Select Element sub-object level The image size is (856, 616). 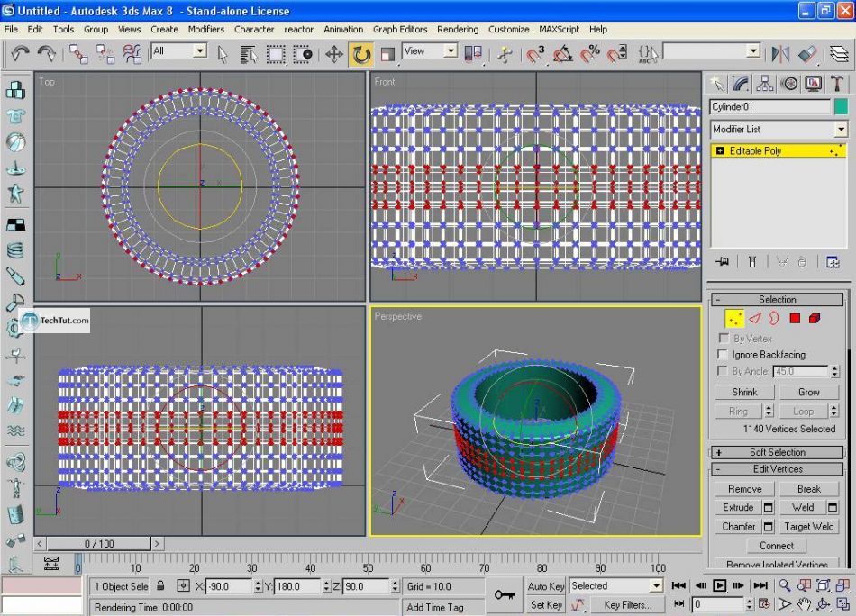coord(815,319)
